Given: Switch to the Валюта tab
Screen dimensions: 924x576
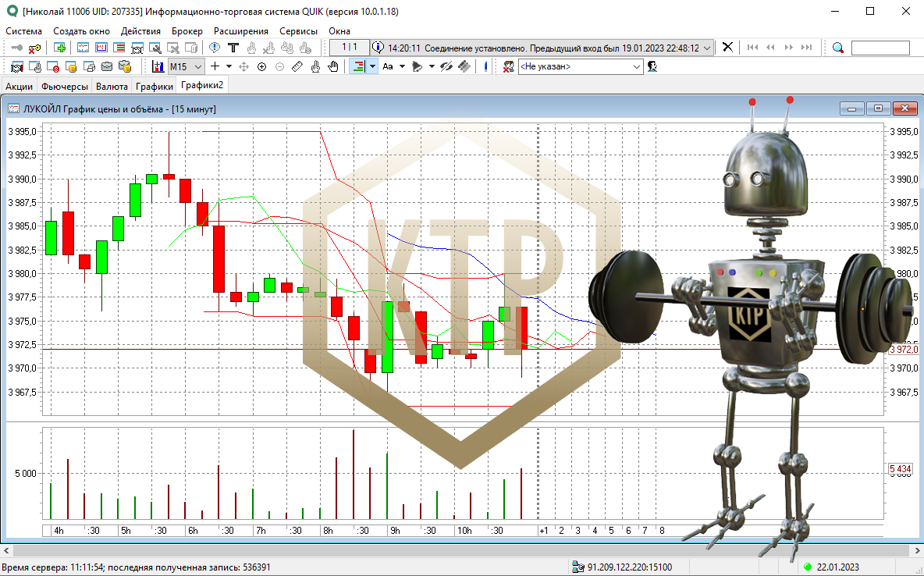Looking at the screenshot, I should [x=112, y=86].
